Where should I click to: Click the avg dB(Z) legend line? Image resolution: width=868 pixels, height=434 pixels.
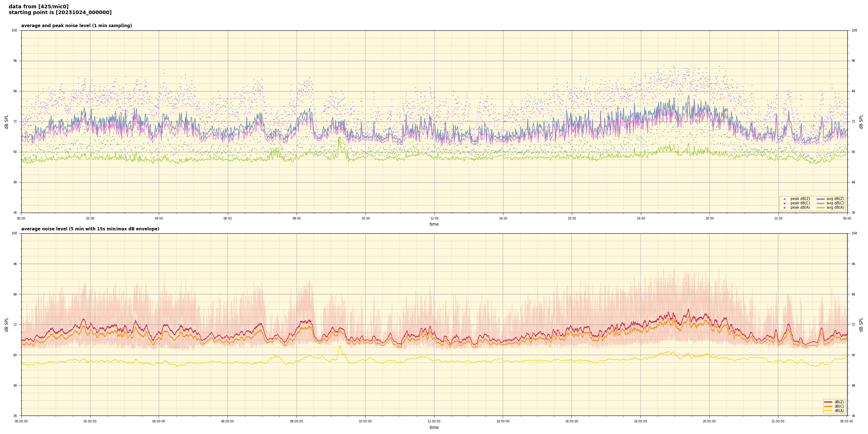pos(820,199)
